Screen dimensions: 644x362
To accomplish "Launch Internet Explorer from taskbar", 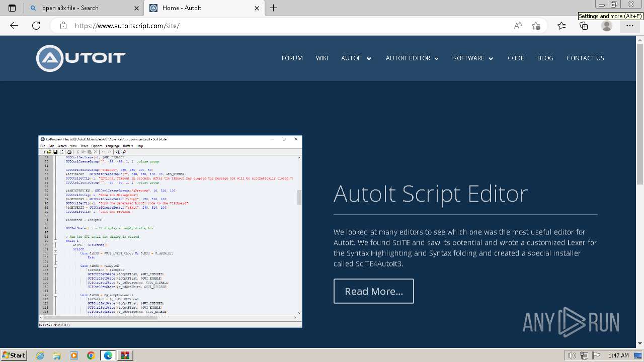I will coord(40,355).
